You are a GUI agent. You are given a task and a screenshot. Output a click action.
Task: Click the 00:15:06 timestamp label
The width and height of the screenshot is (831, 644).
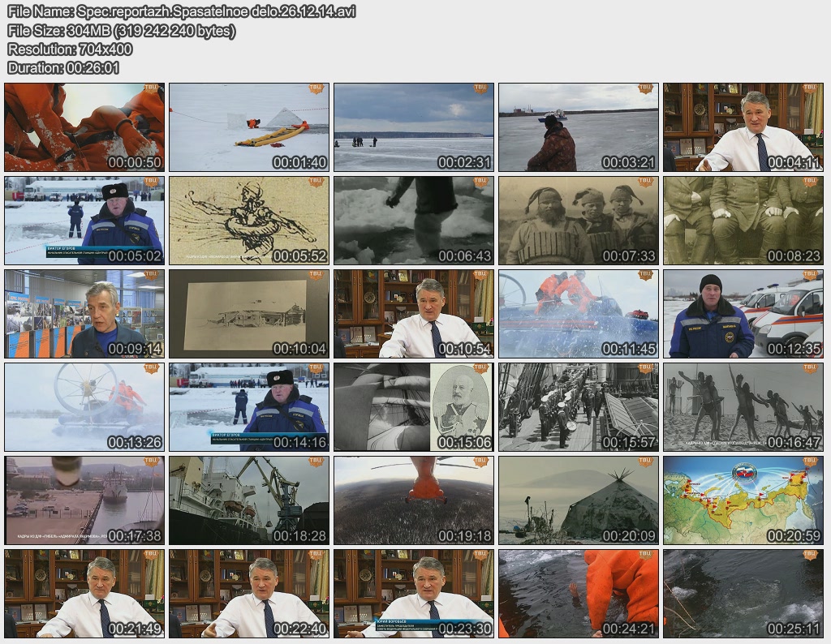[x=464, y=442]
